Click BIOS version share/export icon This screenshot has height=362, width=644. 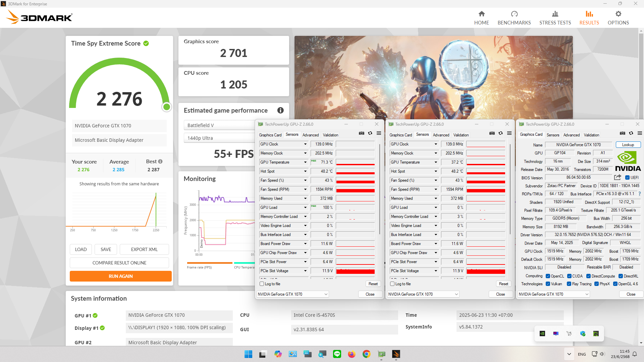[618, 177]
